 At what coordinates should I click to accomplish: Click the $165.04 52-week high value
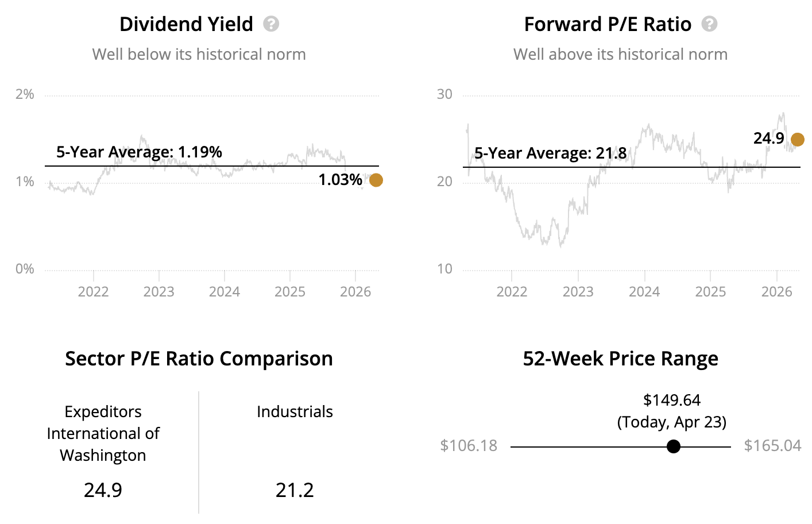(x=772, y=446)
